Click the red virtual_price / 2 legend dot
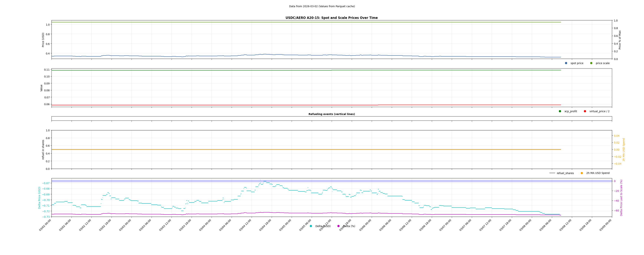 (x=585, y=111)
